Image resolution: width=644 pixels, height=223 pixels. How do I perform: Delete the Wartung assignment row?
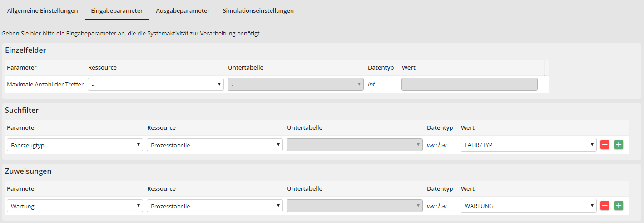(604, 206)
